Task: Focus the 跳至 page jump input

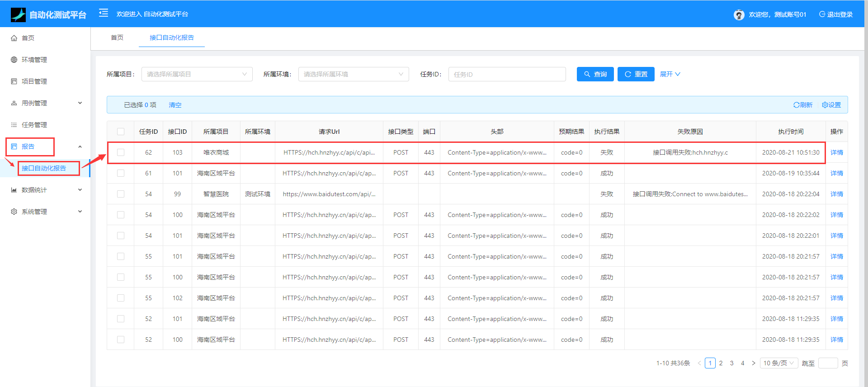Action: (828, 363)
